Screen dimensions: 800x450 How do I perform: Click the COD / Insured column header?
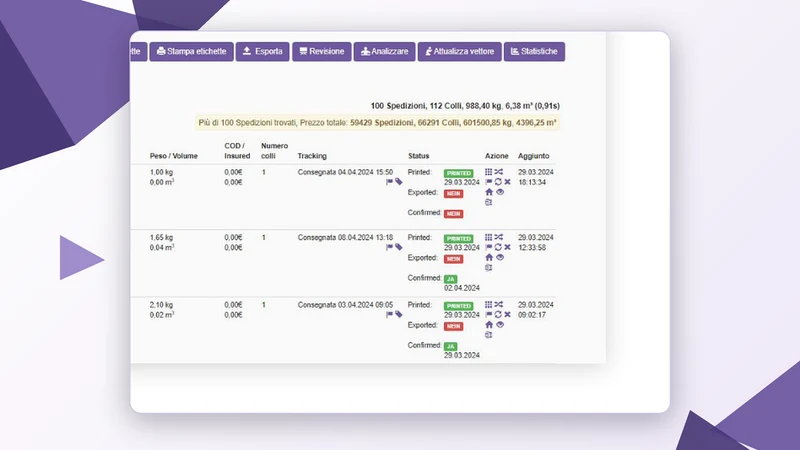pos(237,151)
